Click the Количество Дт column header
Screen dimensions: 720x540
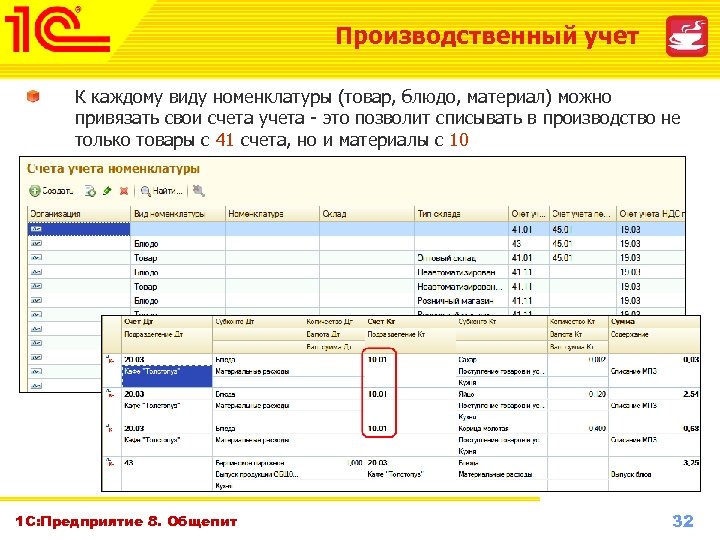click(329, 322)
